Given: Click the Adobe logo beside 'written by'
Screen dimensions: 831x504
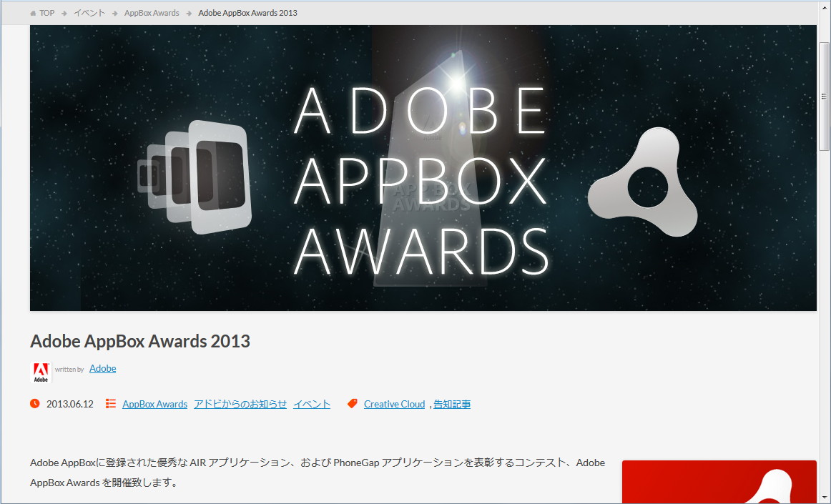Looking at the screenshot, I should pos(40,371).
